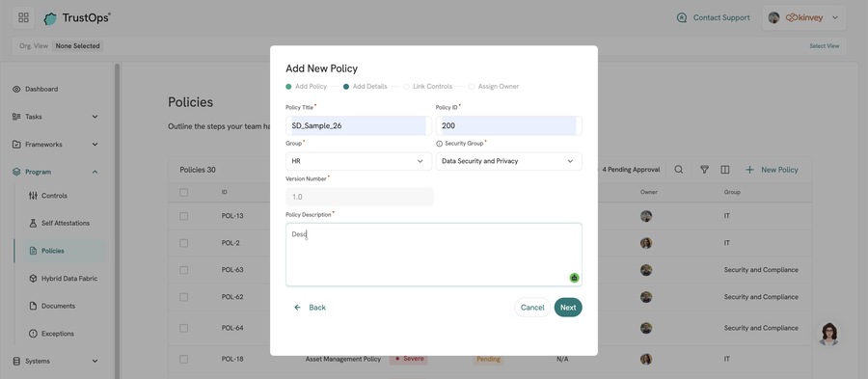Click the Cancel button

click(532, 308)
